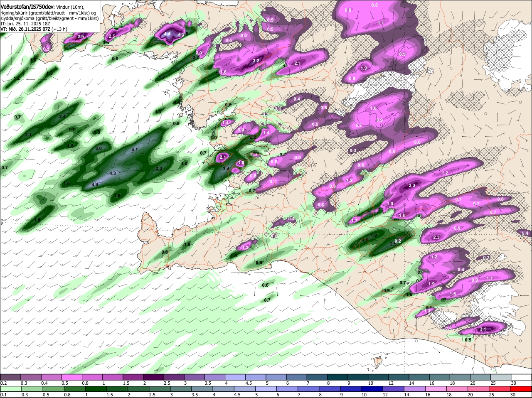Click the 'rigning/skúrir' description line
Screen dimensions: 532x398
(x=48, y=13)
